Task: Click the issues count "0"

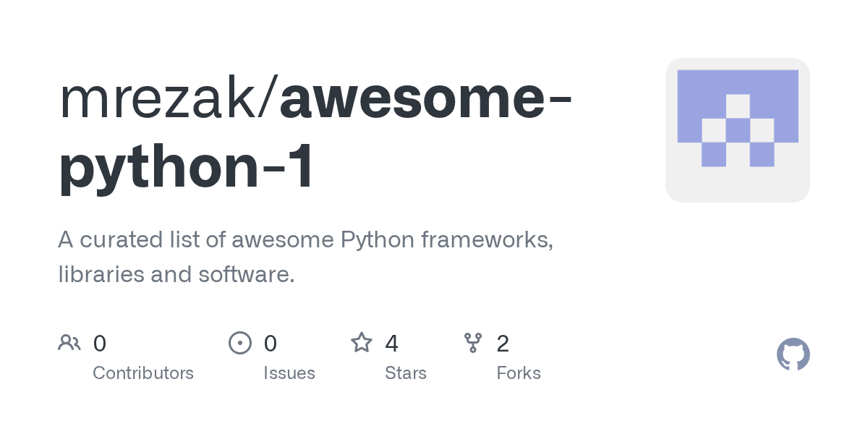Action: tap(271, 343)
